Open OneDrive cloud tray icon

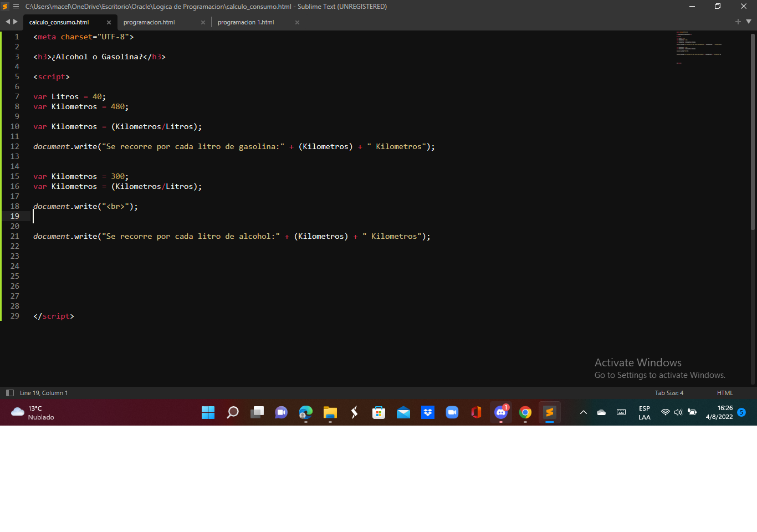[x=601, y=412]
